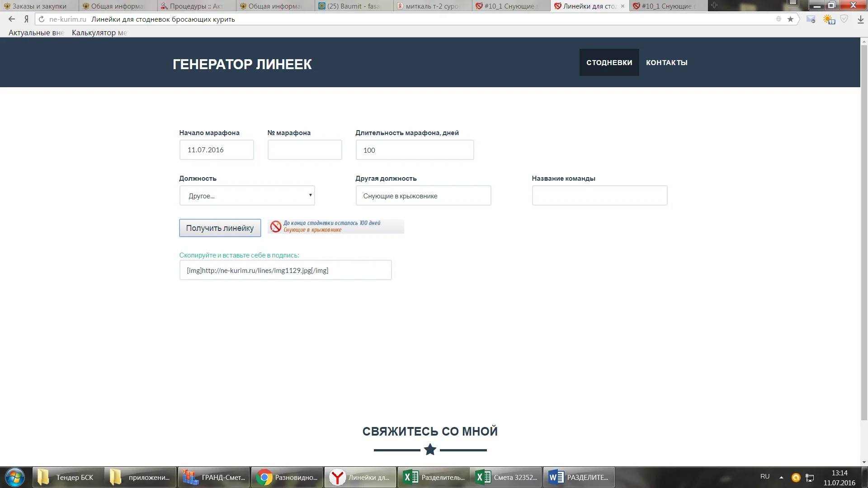This screenshot has width=868, height=488.
Task: Focus the Название команды input field
Action: click(599, 196)
